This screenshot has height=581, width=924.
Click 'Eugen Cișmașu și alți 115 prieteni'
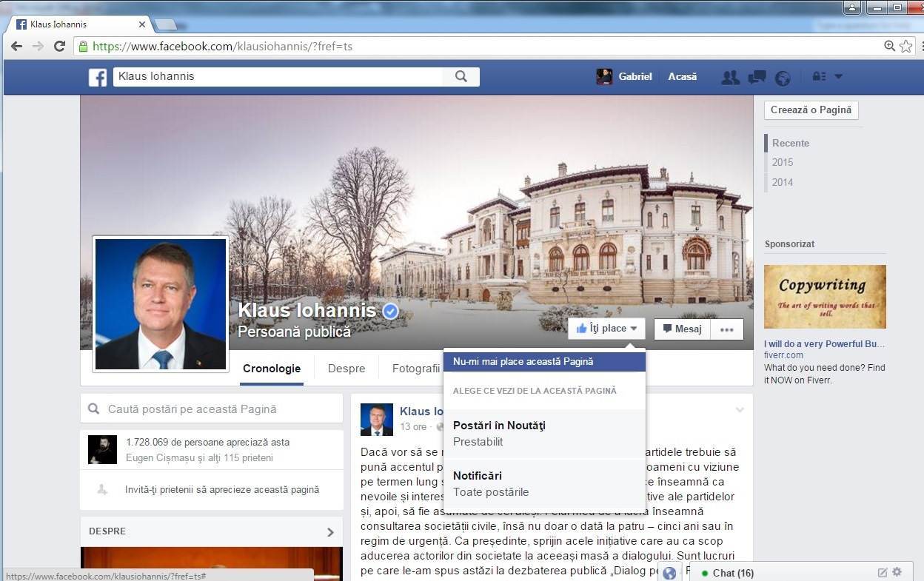[199, 458]
